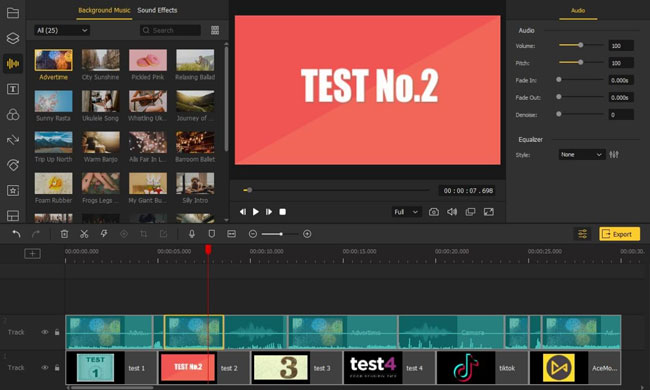Screen dimensions: 650x390
Task: Switch to Sound Effects tab
Action: (157, 10)
